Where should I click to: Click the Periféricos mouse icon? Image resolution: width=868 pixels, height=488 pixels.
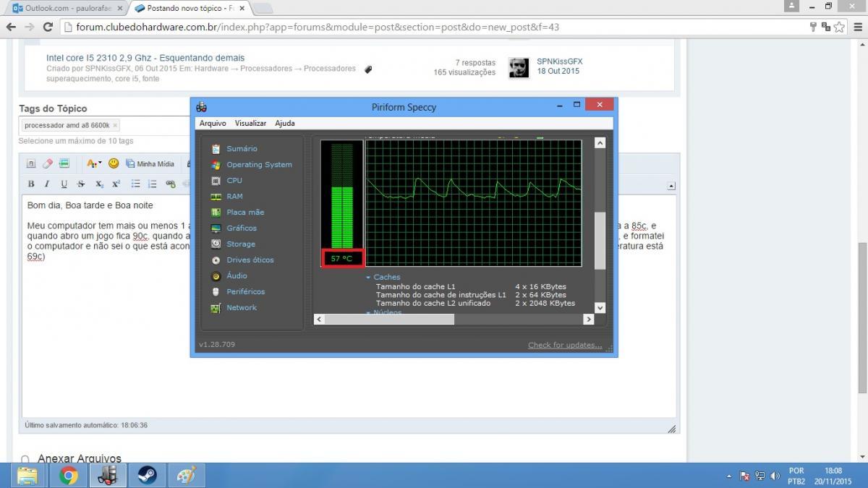click(x=216, y=291)
